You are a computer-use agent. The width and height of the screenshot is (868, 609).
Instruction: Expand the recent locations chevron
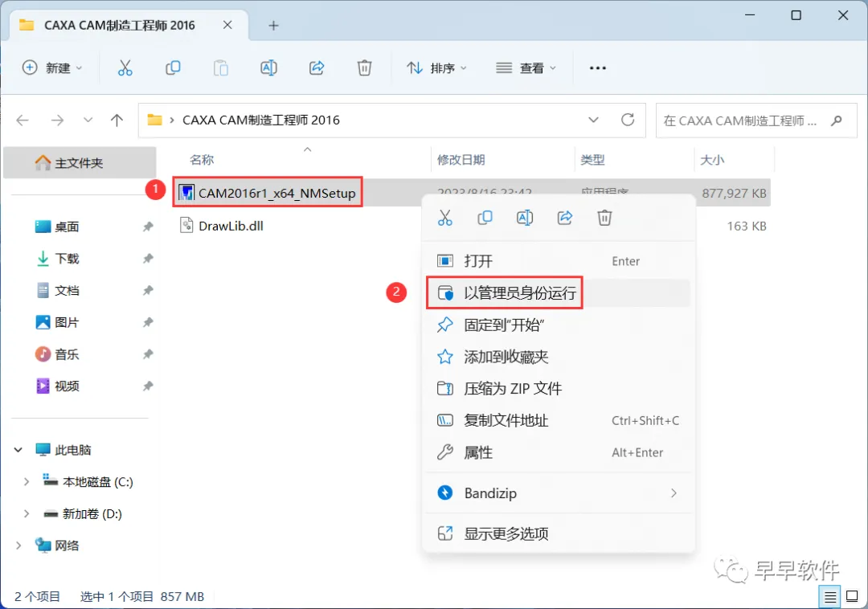click(88, 120)
